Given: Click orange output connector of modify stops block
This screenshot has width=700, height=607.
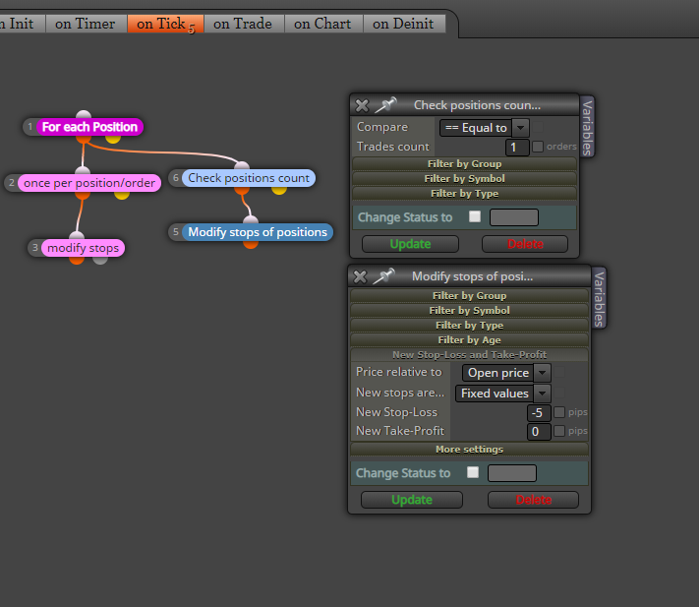Looking at the screenshot, I should 77,260.
